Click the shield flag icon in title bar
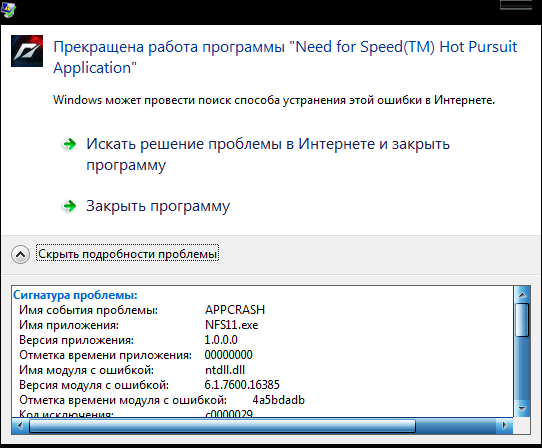The width and height of the screenshot is (542, 448). [8, 9]
